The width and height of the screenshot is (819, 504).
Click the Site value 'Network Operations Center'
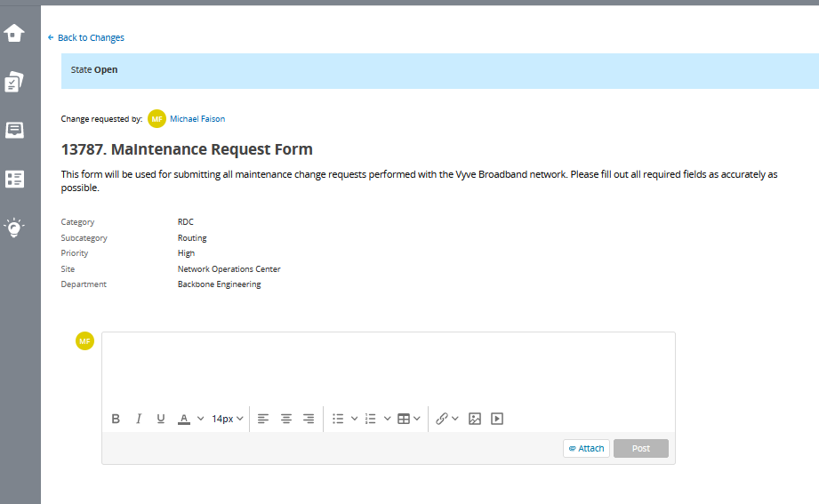229,269
